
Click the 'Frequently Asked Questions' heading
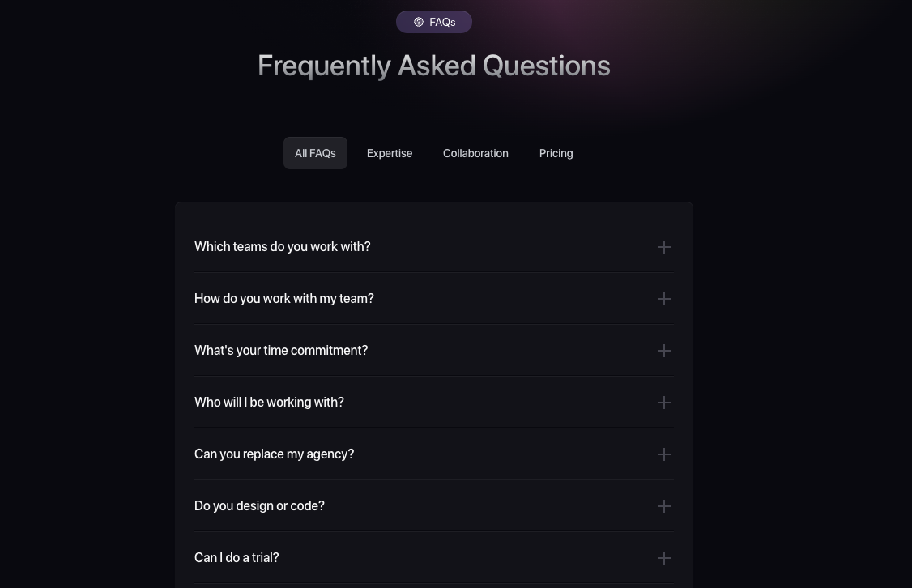434,65
